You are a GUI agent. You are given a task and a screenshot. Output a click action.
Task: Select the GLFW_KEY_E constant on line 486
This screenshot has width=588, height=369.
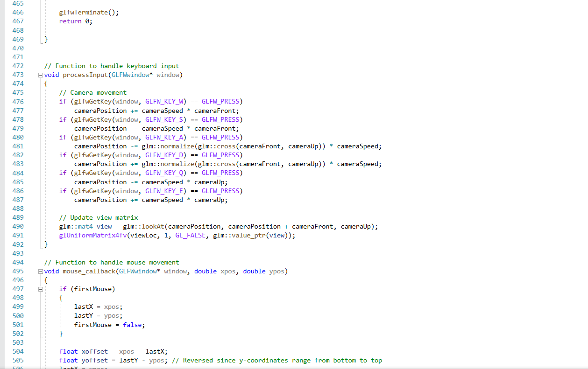(164, 191)
